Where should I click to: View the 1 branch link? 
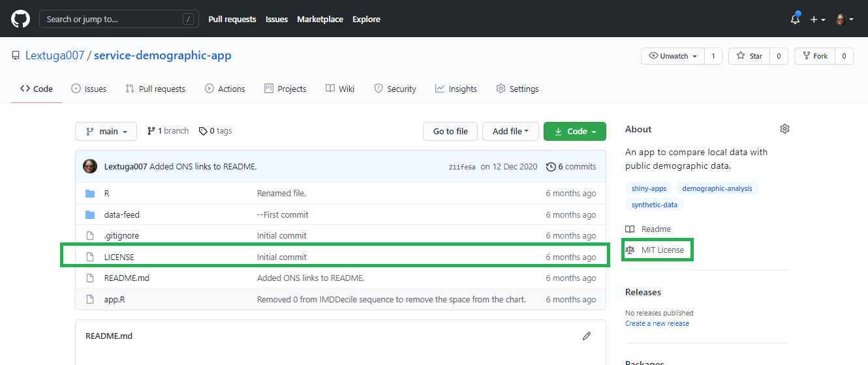[x=168, y=131]
